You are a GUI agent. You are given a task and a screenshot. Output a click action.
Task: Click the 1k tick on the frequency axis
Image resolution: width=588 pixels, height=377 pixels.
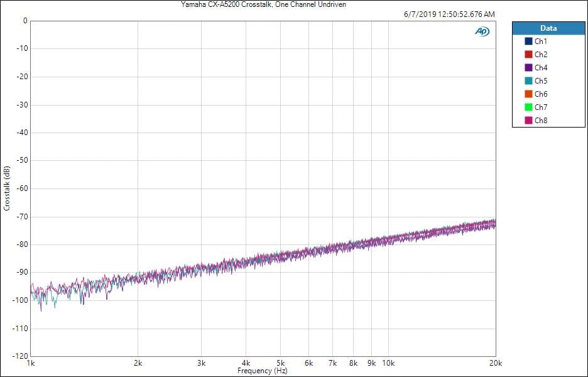point(30,363)
